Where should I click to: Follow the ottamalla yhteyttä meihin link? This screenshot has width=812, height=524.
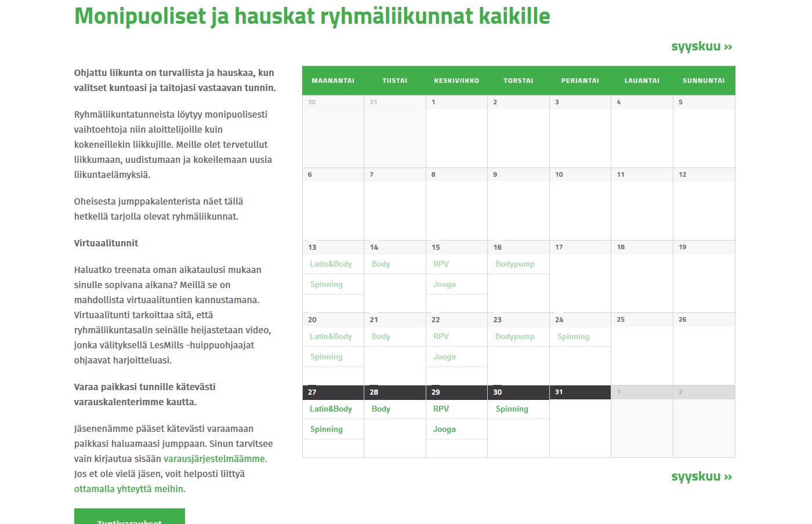click(x=129, y=489)
